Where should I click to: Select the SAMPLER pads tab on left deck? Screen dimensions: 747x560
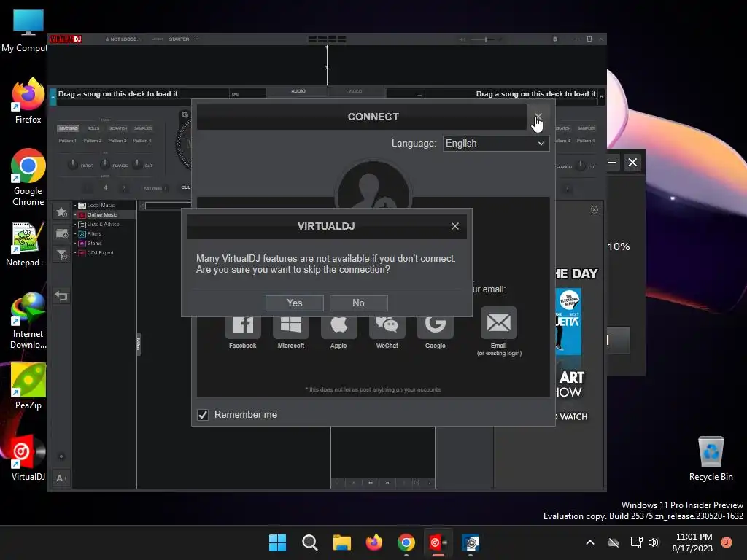(x=143, y=128)
